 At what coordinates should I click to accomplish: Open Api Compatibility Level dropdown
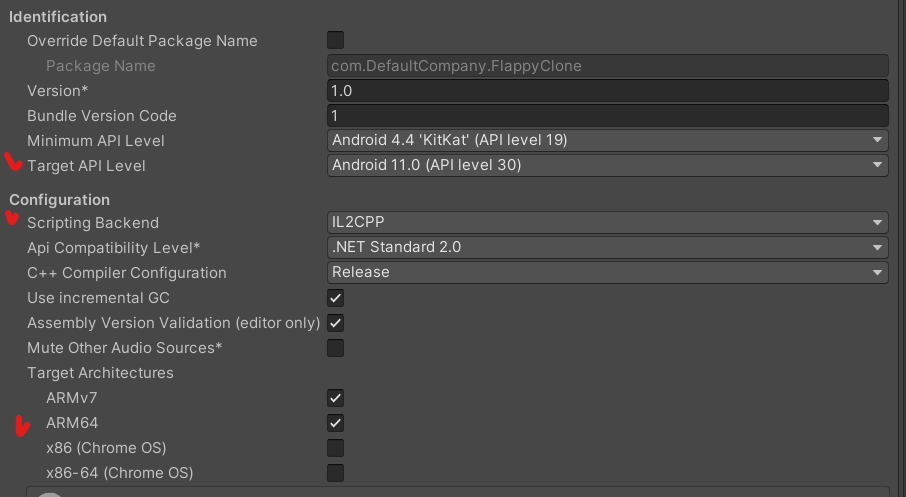point(608,248)
